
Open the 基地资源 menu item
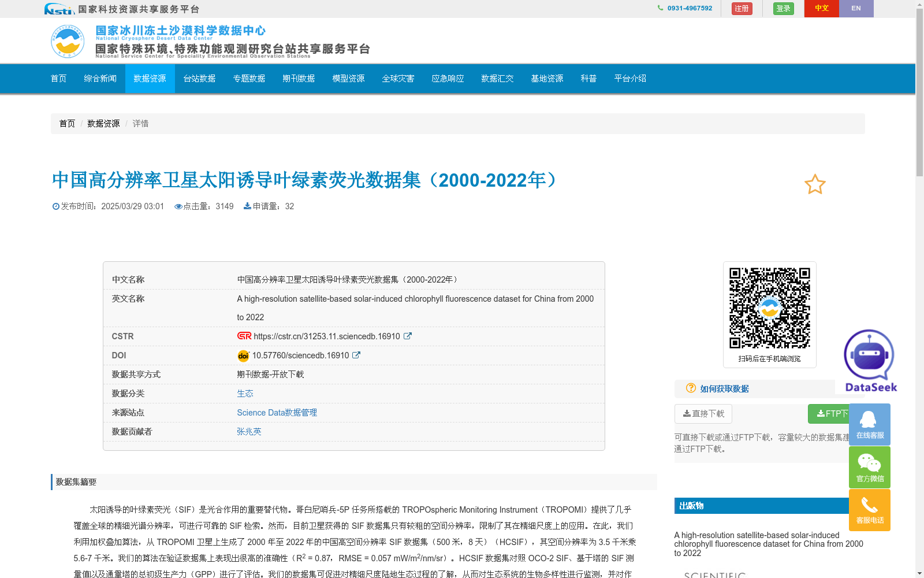(547, 79)
